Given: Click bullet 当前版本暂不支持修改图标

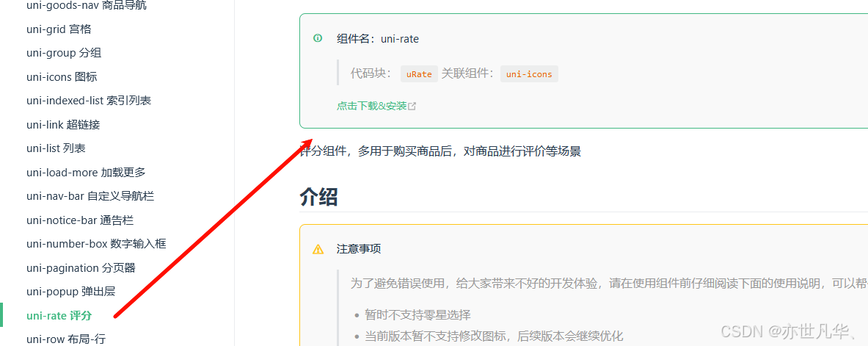Looking at the screenshot, I should (x=494, y=336).
